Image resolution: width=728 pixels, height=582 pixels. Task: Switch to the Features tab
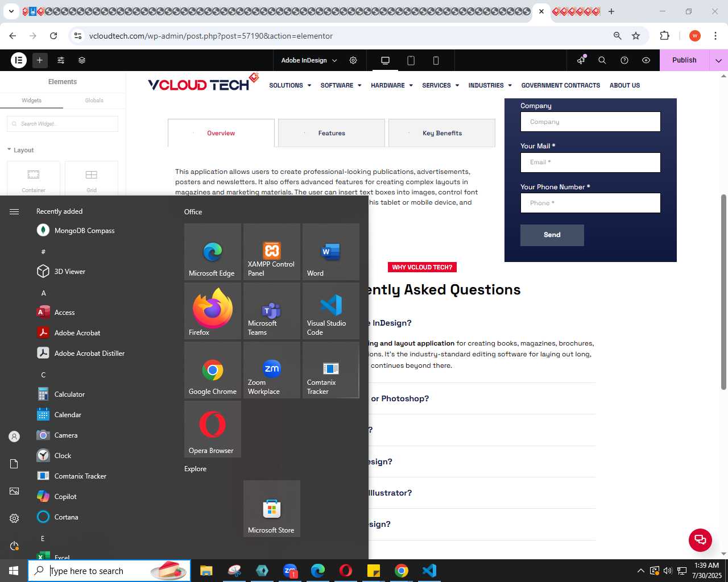click(332, 133)
